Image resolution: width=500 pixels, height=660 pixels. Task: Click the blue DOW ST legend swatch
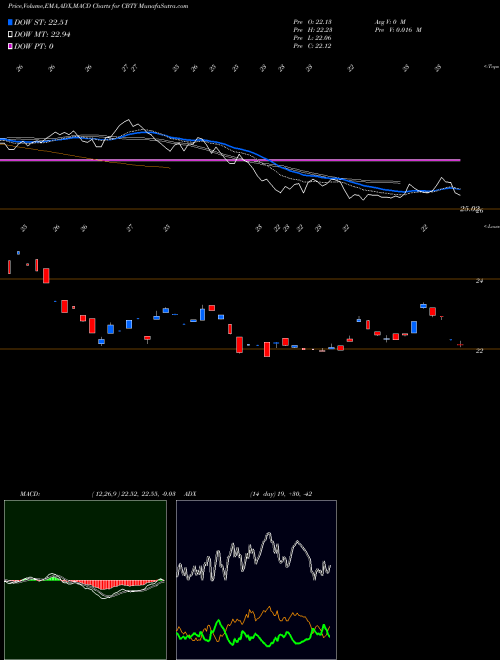(x=11, y=22)
